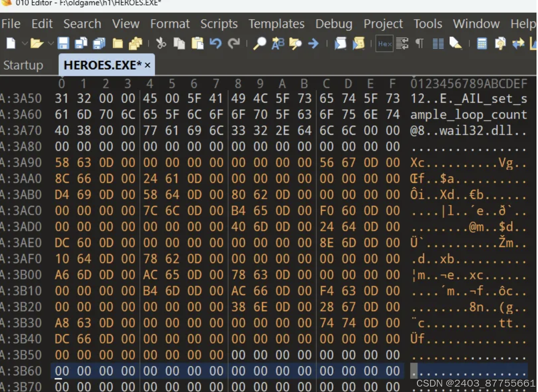
Task: Open the Help menu
Action: [x=523, y=24]
